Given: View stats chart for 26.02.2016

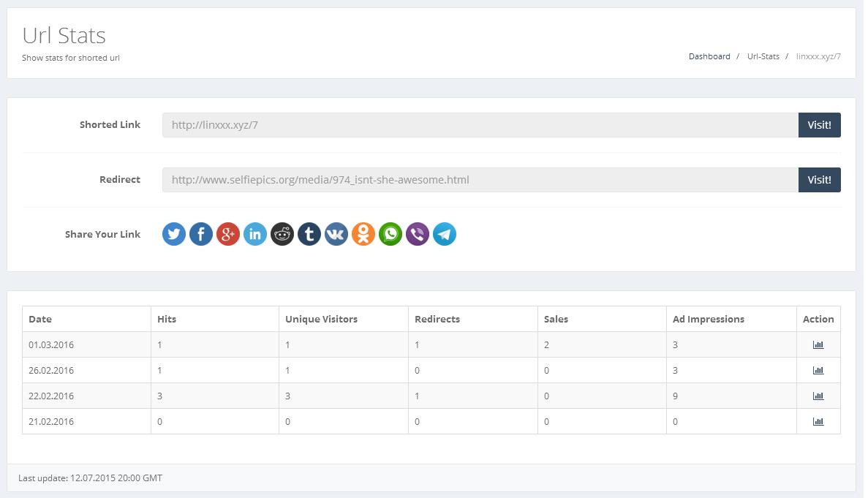Looking at the screenshot, I should [818, 371].
